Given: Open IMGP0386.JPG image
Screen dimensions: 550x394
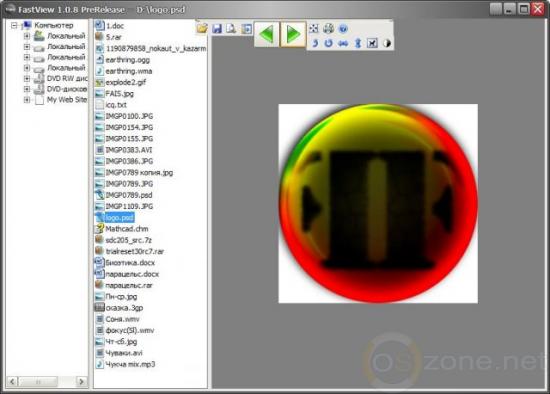Looking at the screenshot, I should point(129,161).
